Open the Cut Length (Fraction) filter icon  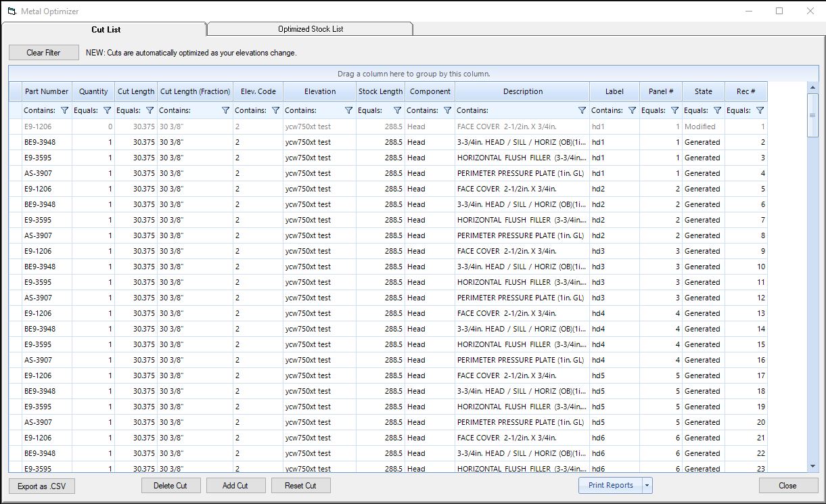click(x=225, y=110)
